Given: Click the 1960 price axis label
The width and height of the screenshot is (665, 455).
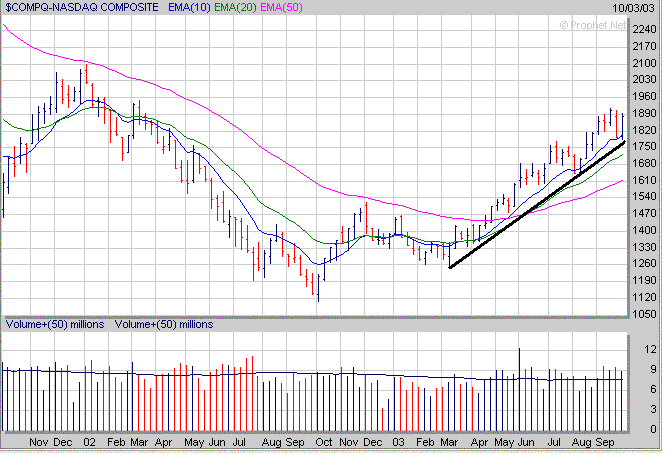Looking at the screenshot, I should (644, 96).
